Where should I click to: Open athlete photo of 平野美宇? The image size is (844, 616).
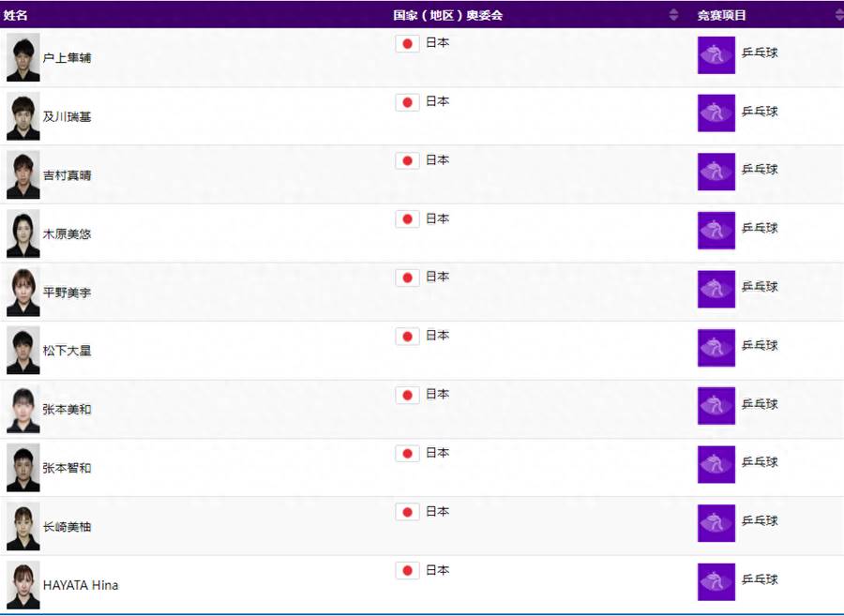click(23, 293)
